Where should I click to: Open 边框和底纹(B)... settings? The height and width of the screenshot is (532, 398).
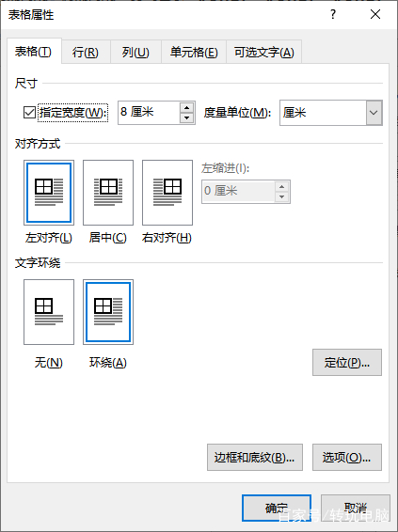click(255, 458)
